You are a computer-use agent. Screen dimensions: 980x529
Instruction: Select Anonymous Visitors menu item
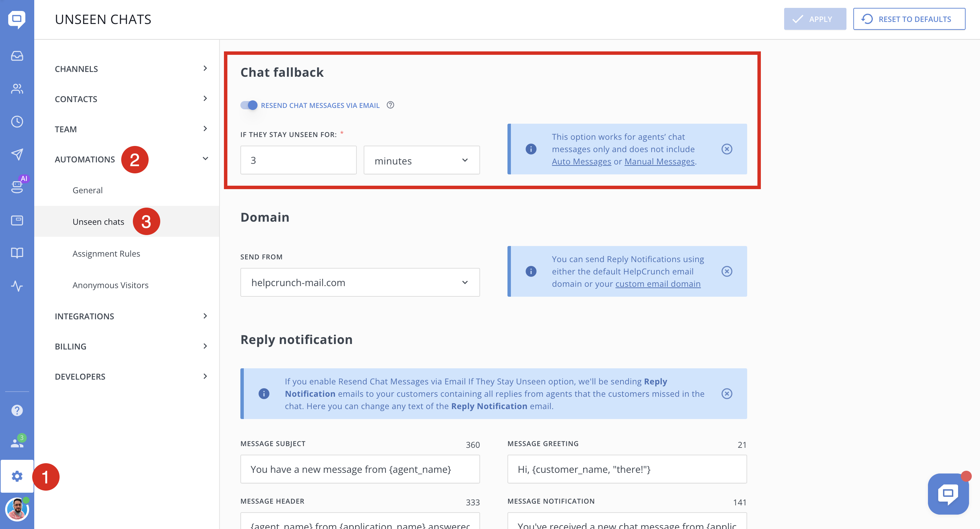(x=110, y=285)
